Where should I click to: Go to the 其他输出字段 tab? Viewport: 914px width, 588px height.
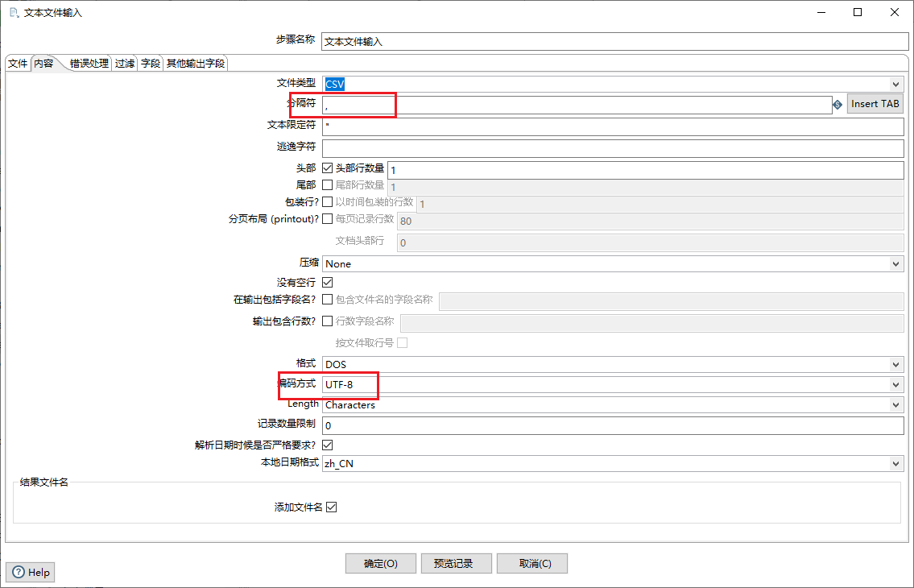pyautogui.click(x=195, y=64)
